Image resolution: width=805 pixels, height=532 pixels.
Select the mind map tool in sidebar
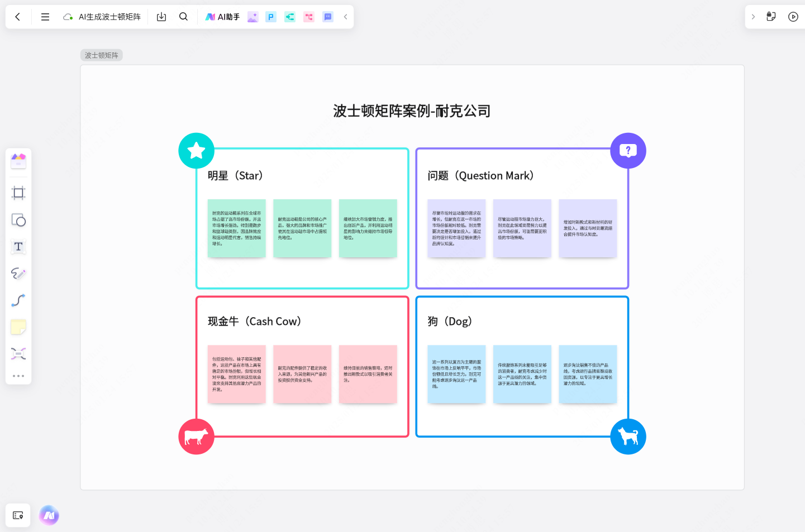pyautogui.click(x=18, y=354)
